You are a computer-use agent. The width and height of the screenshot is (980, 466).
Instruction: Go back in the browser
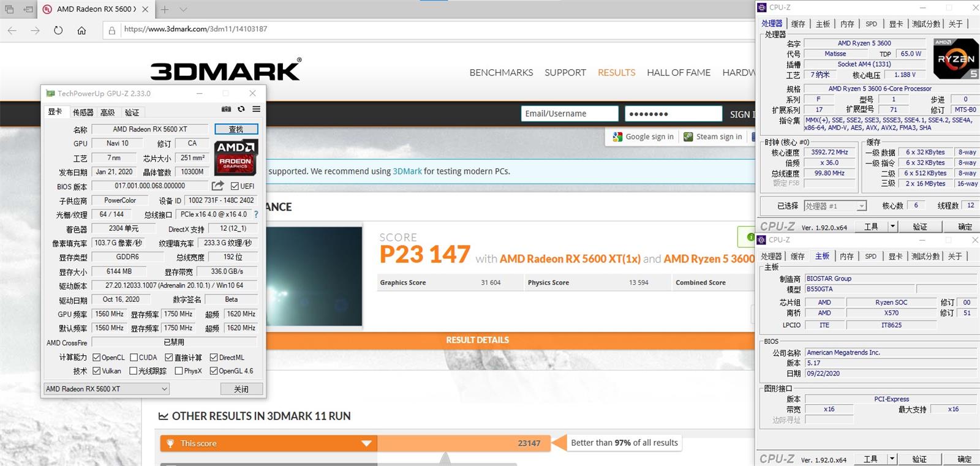pyautogui.click(x=12, y=29)
